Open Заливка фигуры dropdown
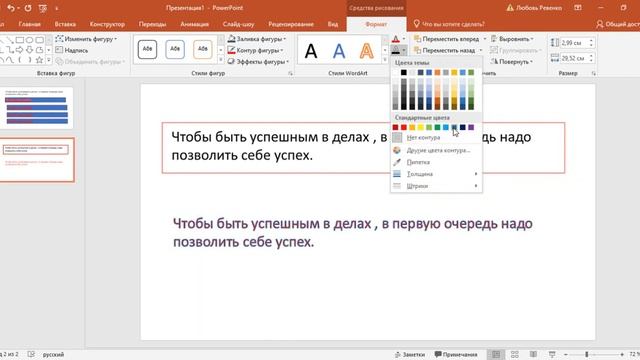 pyautogui.click(x=257, y=39)
